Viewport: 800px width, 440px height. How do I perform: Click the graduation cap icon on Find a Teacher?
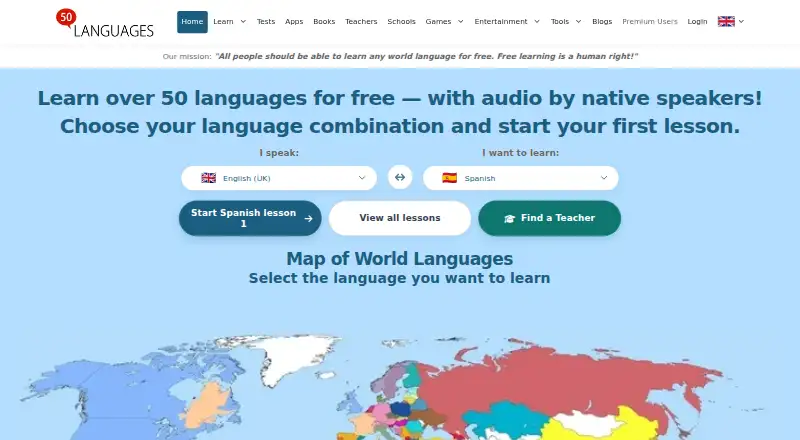point(509,218)
